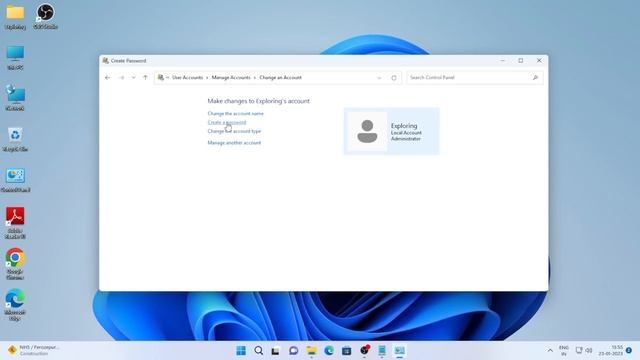The width and height of the screenshot is (640, 360).
Task: Open Task View from the taskbar
Action: [276, 351]
